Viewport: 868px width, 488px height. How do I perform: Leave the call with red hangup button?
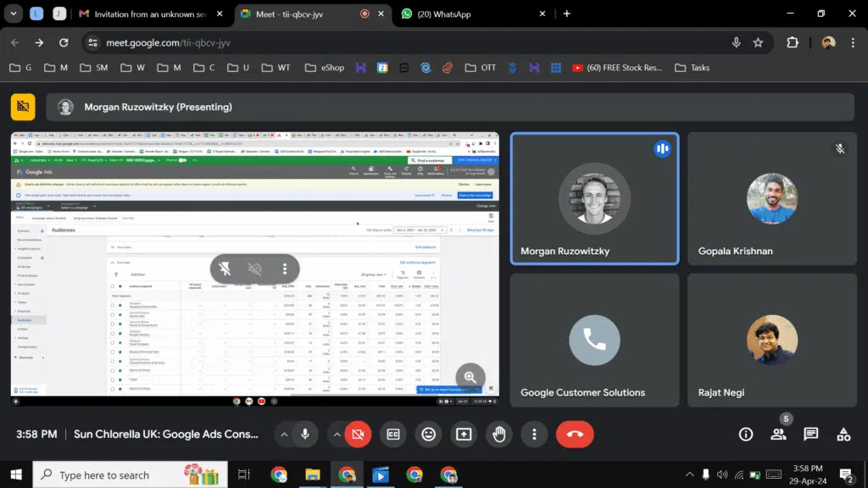[x=575, y=434]
